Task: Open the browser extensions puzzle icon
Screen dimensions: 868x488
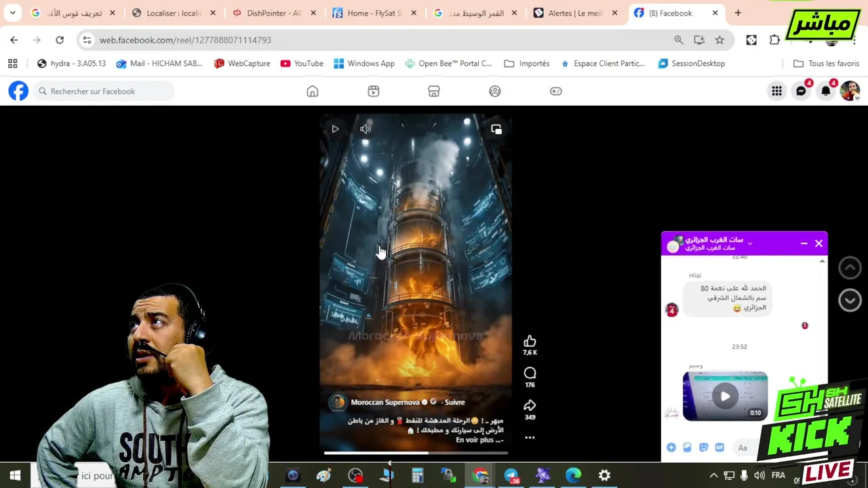Action: pyautogui.click(x=774, y=40)
